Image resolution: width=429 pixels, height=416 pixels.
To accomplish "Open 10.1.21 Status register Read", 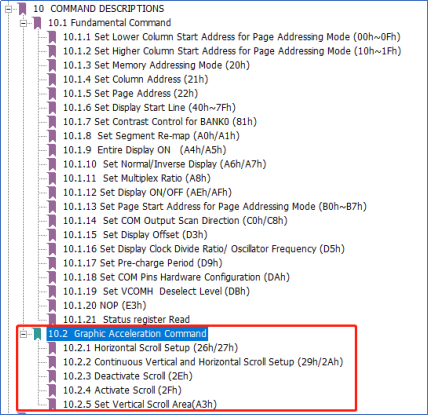I will pos(127,319).
